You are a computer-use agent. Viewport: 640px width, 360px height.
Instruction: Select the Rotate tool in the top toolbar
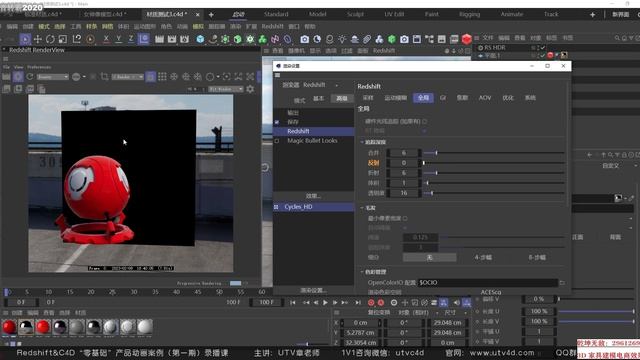click(x=50, y=39)
